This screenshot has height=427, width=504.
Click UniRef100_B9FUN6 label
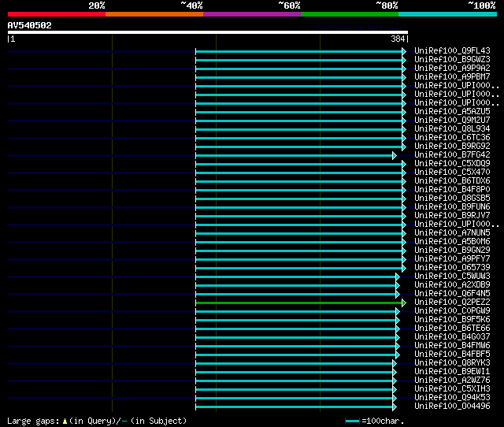pos(452,207)
